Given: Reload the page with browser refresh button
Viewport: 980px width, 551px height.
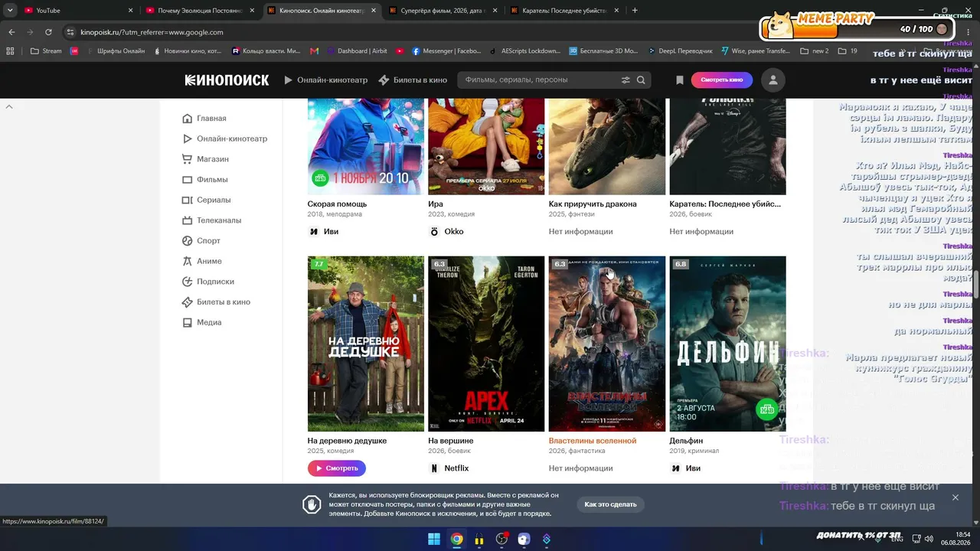Looking at the screenshot, I should point(48,32).
